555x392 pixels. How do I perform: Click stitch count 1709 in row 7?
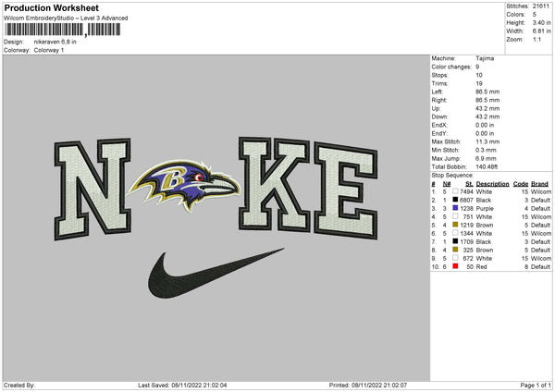[466, 242]
